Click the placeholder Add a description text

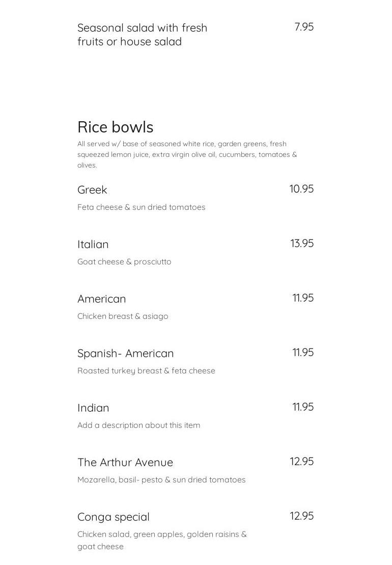click(138, 425)
